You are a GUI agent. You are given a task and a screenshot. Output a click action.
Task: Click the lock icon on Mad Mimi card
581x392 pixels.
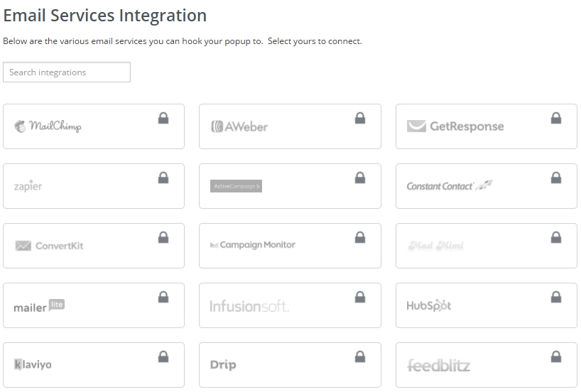[556, 237]
